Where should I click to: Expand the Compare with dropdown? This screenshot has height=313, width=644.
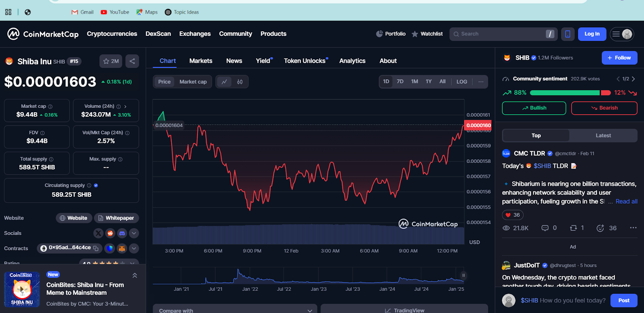235,310
